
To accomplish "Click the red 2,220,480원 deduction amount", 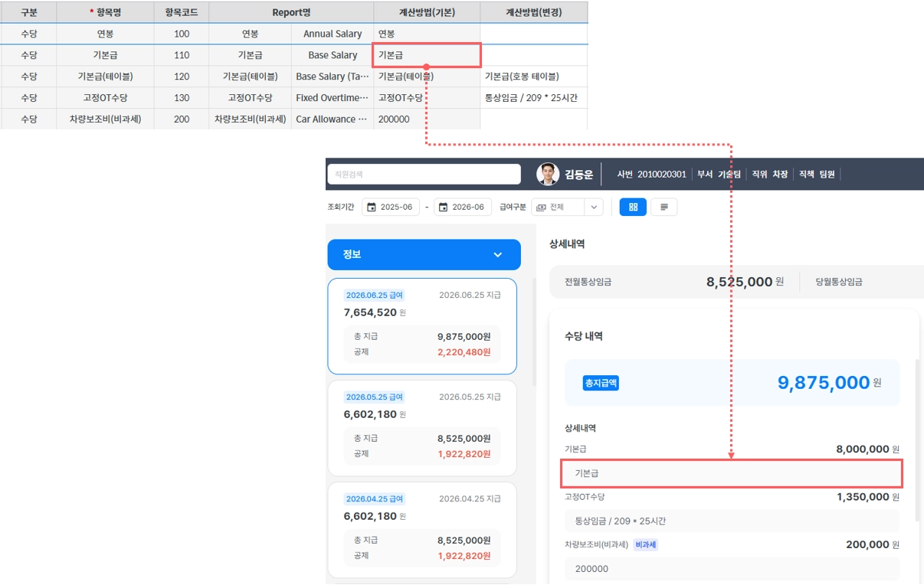I will coord(464,352).
